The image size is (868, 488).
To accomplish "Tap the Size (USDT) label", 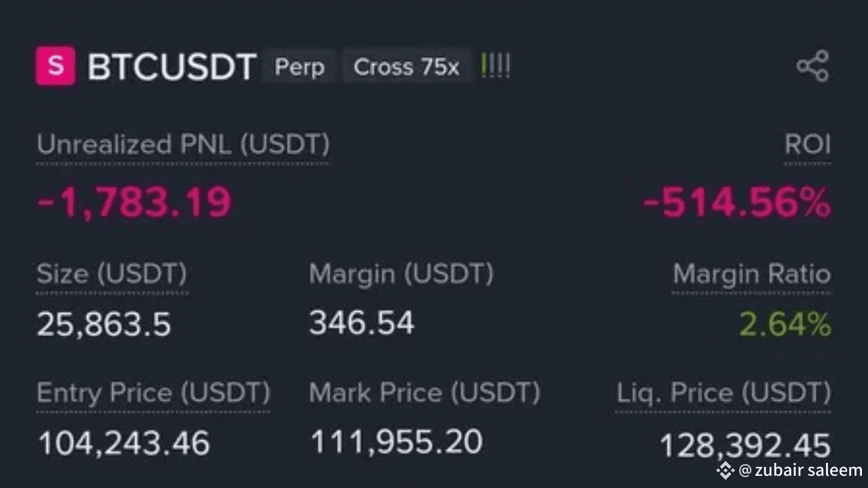I will 112,274.
